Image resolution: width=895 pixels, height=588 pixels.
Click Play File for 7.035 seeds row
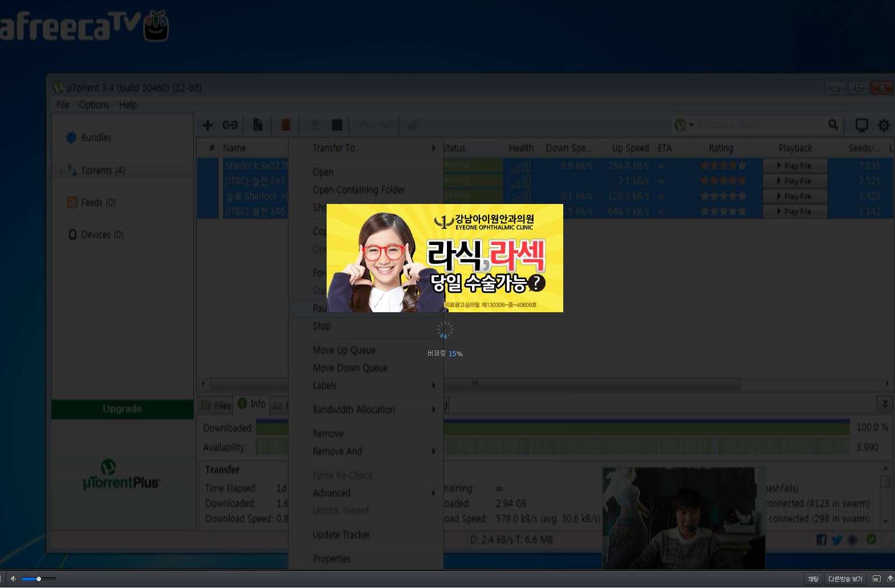point(795,166)
